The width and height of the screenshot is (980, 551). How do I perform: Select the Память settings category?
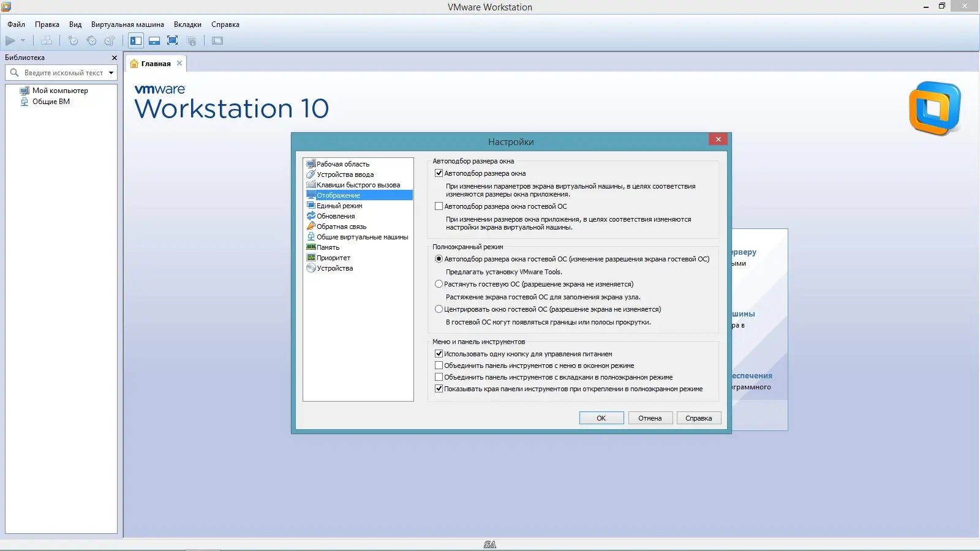pyautogui.click(x=328, y=247)
